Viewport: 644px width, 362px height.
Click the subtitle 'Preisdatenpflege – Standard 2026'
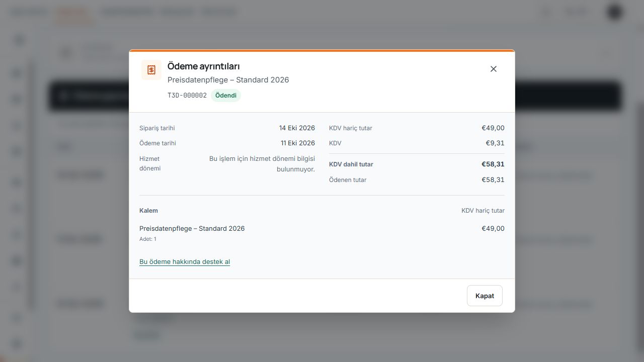pyautogui.click(x=228, y=80)
